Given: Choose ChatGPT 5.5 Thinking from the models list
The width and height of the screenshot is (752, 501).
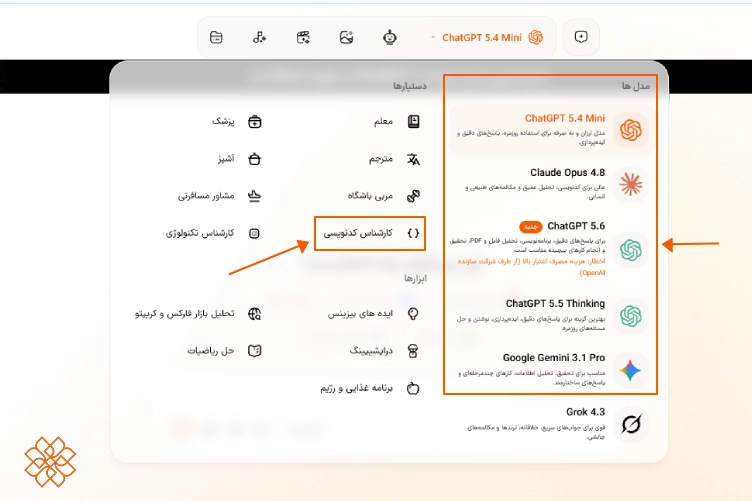Looking at the screenshot, I should click(x=552, y=316).
